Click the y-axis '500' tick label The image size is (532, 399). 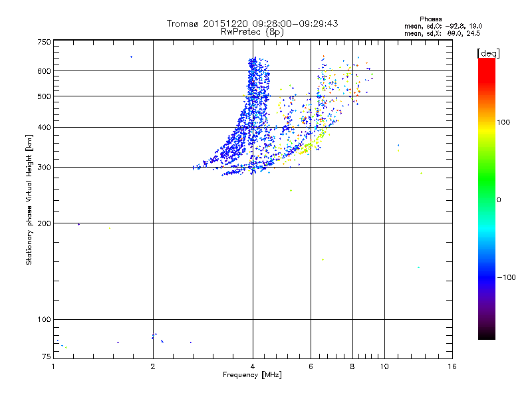44,96
